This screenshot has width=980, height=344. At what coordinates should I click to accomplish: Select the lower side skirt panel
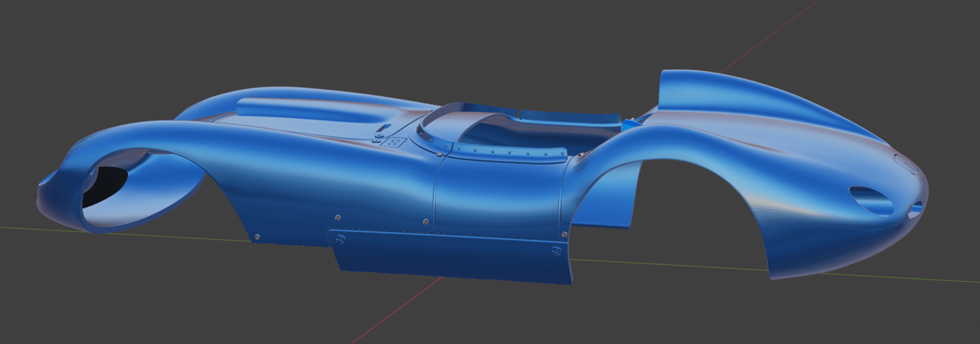(x=452, y=257)
